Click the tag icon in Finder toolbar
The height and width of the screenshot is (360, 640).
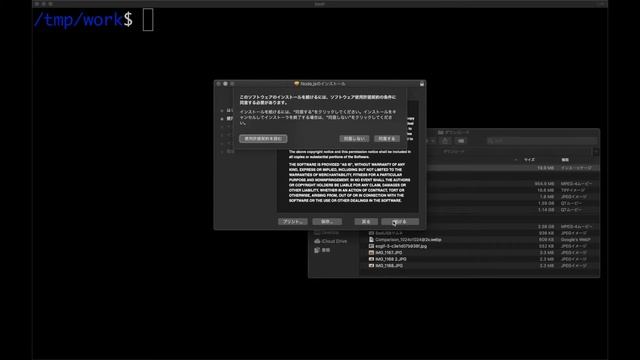click(x=461, y=141)
